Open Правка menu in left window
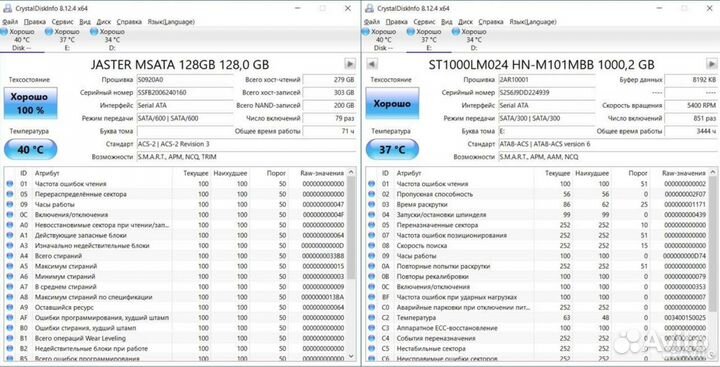Image resolution: width=720 pixels, height=367 pixels. pos(35,22)
